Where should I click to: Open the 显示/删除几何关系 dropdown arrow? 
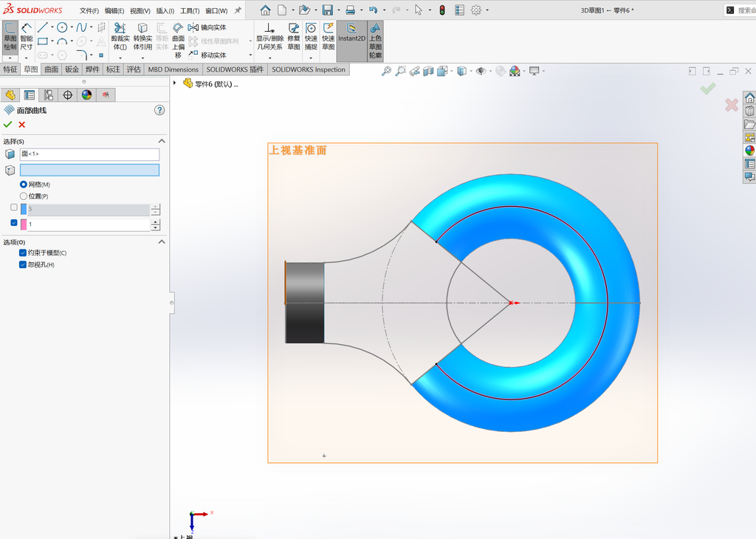pyautogui.click(x=269, y=58)
